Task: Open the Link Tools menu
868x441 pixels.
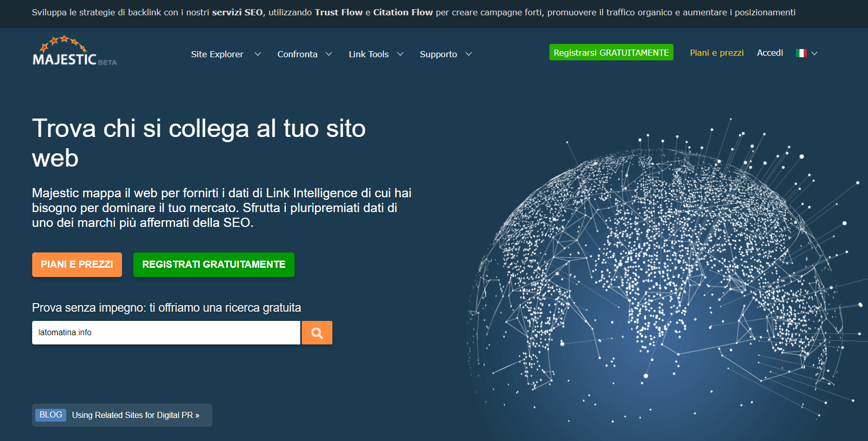Action: [369, 54]
